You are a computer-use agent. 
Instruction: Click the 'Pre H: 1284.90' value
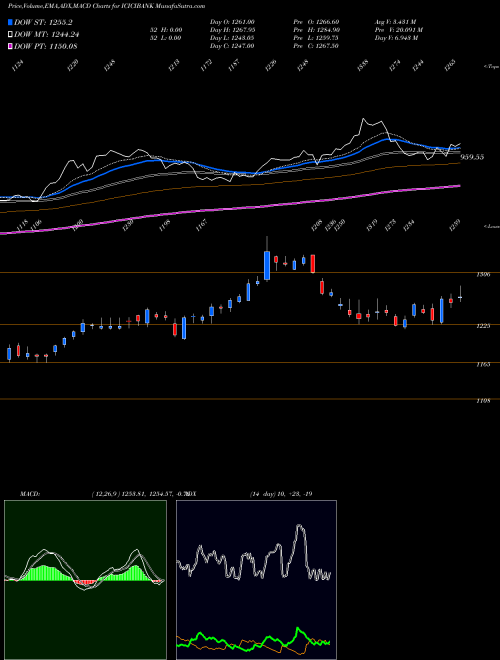[316, 30]
